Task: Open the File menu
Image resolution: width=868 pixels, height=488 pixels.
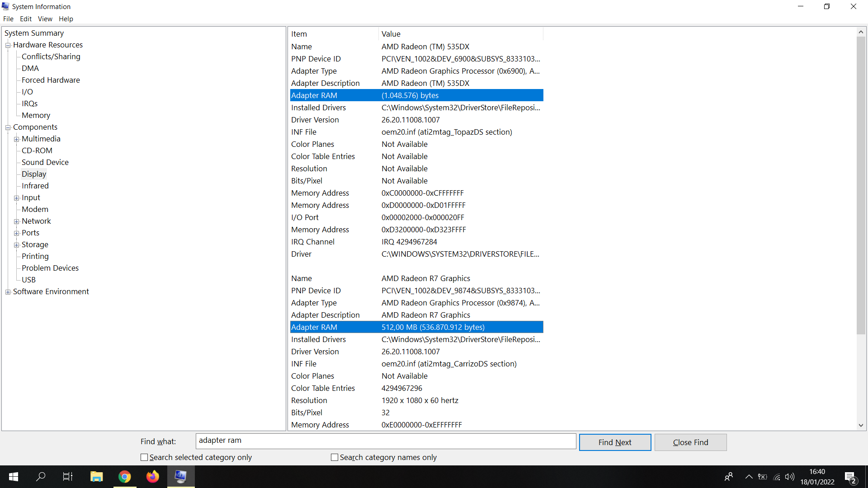Action: [8, 19]
